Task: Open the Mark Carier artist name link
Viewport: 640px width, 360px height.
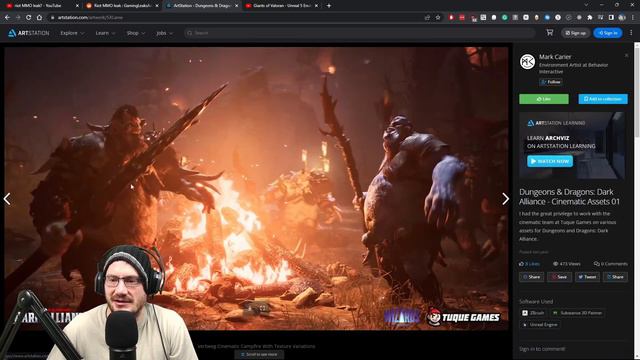Action: (555, 57)
